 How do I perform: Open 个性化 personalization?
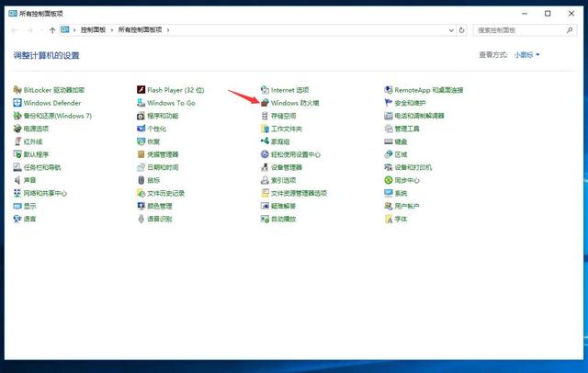(x=152, y=129)
